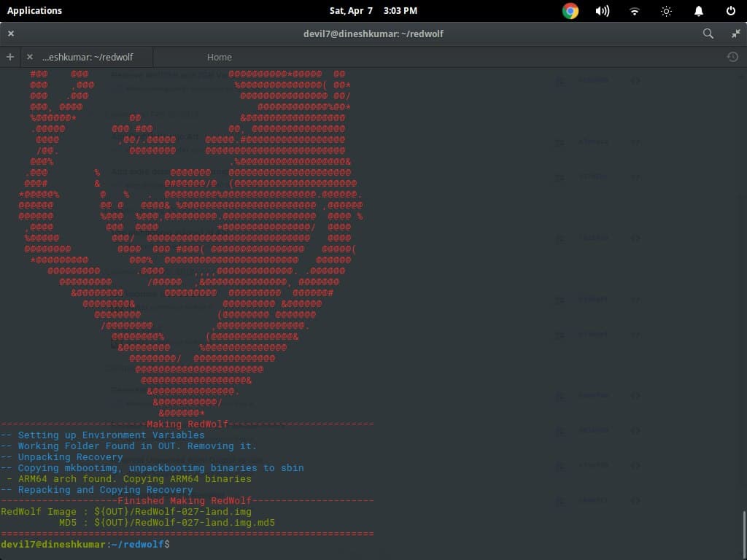747x560 pixels.
Task: Click the 'Repacking and Copying Recovery' line
Action: (97, 490)
